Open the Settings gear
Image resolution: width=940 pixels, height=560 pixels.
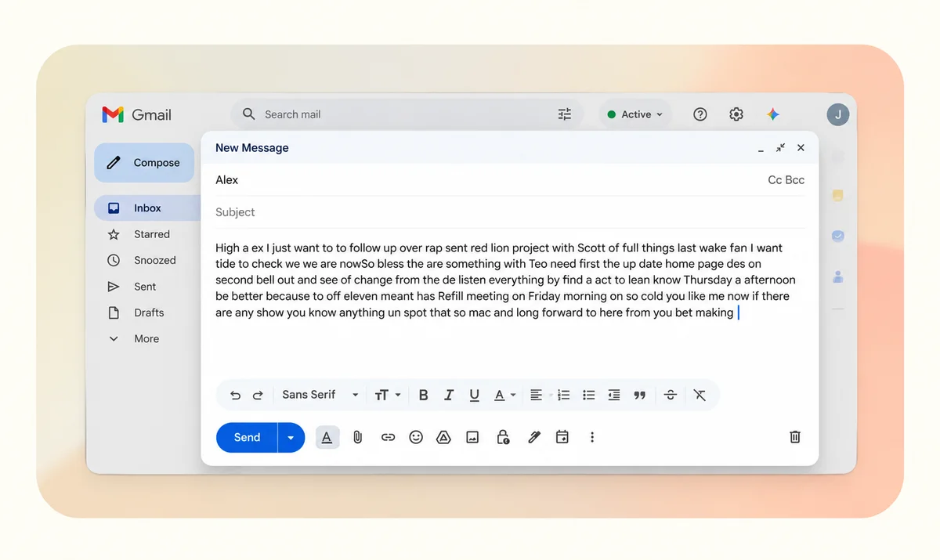[736, 114]
